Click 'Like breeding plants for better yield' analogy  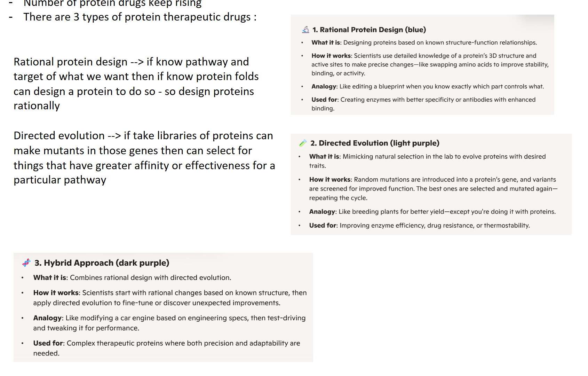432,211
